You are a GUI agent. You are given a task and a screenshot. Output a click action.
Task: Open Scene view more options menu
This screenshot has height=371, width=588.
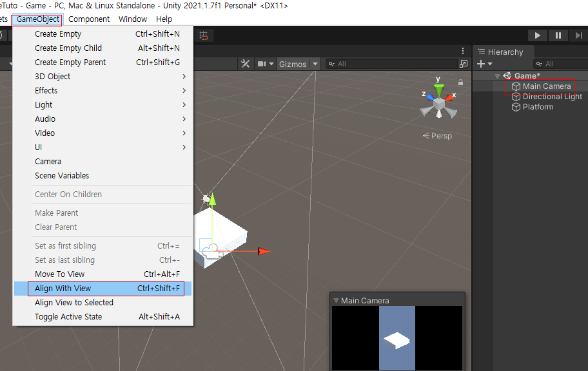click(463, 51)
